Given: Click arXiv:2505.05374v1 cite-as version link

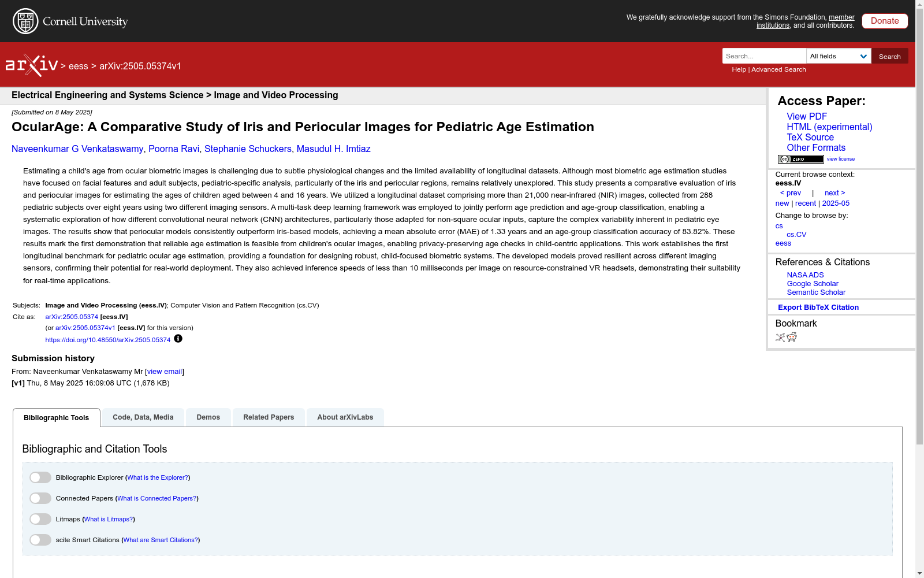Looking at the screenshot, I should (85, 328).
